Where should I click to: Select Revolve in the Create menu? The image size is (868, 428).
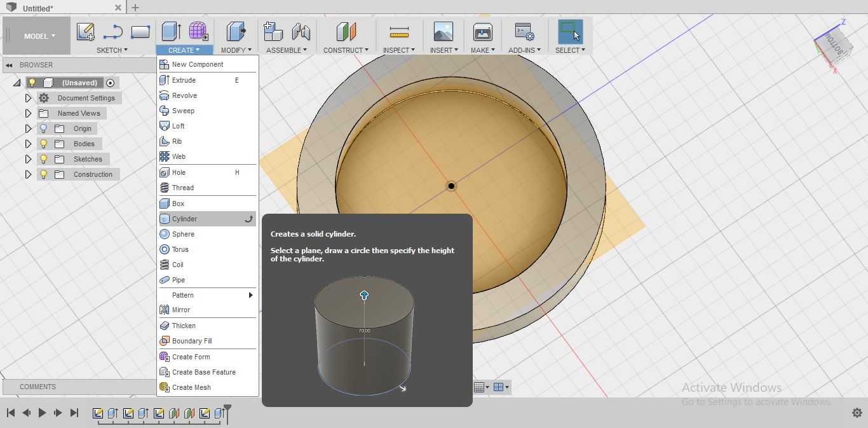(x=207, y=95)
